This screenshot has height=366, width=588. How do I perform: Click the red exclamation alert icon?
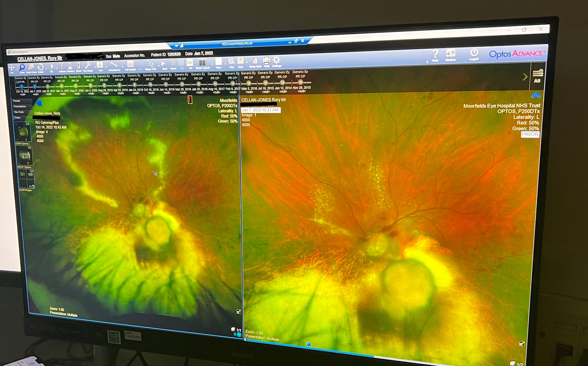coord(190,100)
